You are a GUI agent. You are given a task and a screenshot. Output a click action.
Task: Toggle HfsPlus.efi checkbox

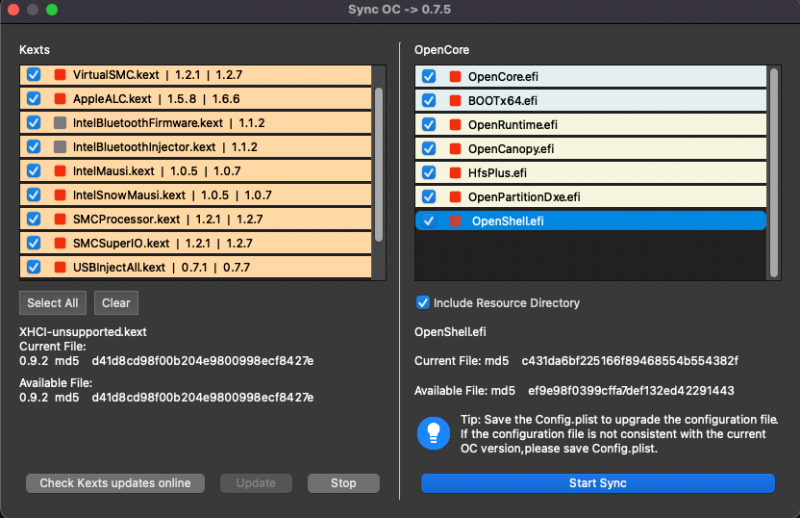tap(429, 172)
